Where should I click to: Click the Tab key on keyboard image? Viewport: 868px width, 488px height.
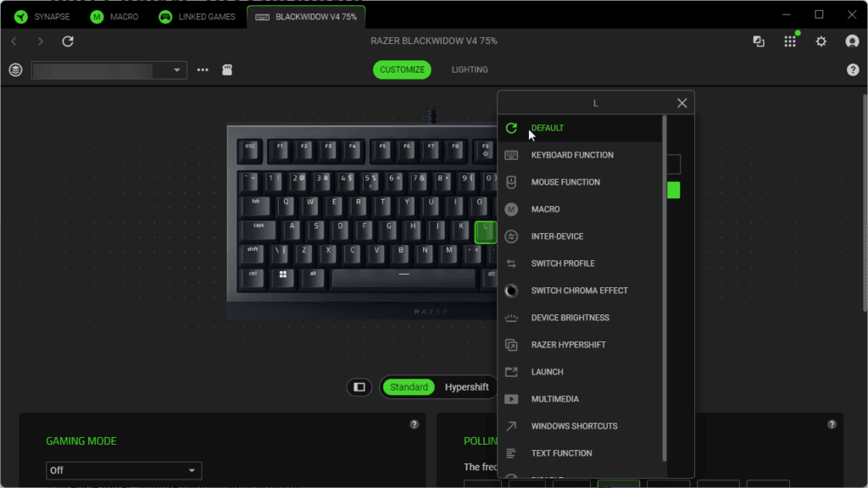(x=256, y=206)
